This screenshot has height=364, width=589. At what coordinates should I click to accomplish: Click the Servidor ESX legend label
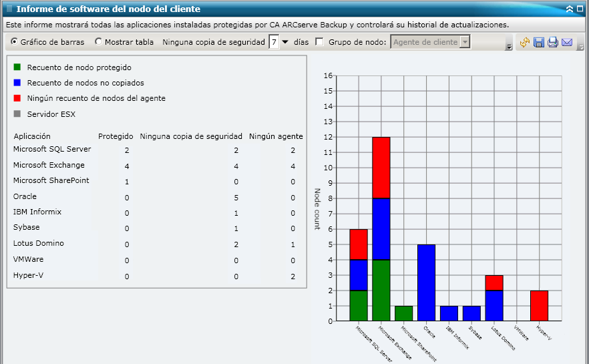point(51,114)
